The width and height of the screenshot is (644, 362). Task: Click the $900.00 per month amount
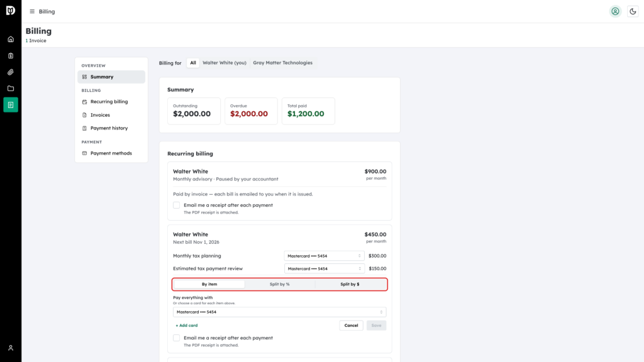pyautogui.click(x=375, y=175)
